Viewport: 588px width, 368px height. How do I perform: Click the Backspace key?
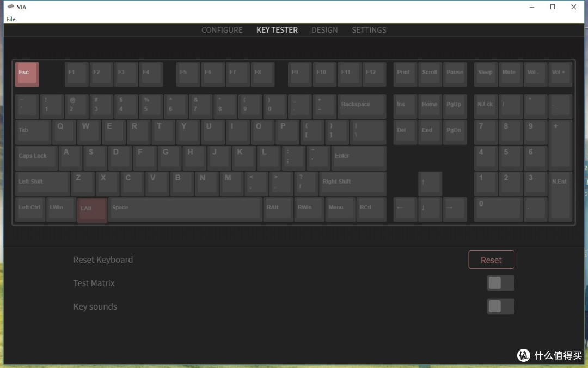[362, 107]
